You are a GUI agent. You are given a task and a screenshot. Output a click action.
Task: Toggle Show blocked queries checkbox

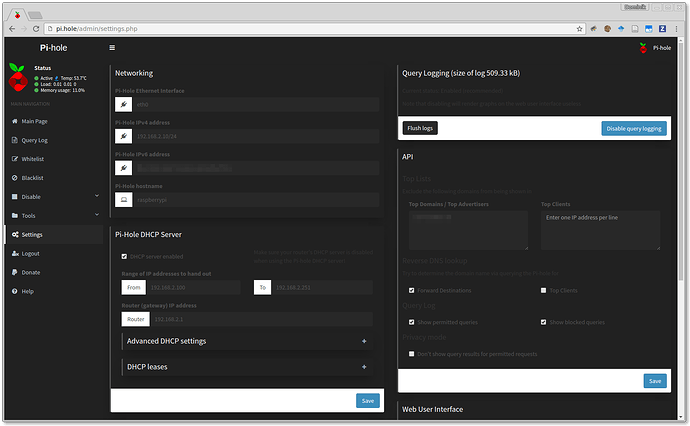click(543, 322)
